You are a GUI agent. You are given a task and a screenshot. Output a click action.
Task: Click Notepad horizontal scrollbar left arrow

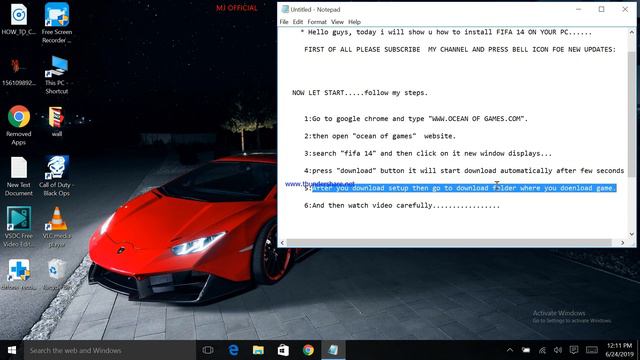coord(282,242)
